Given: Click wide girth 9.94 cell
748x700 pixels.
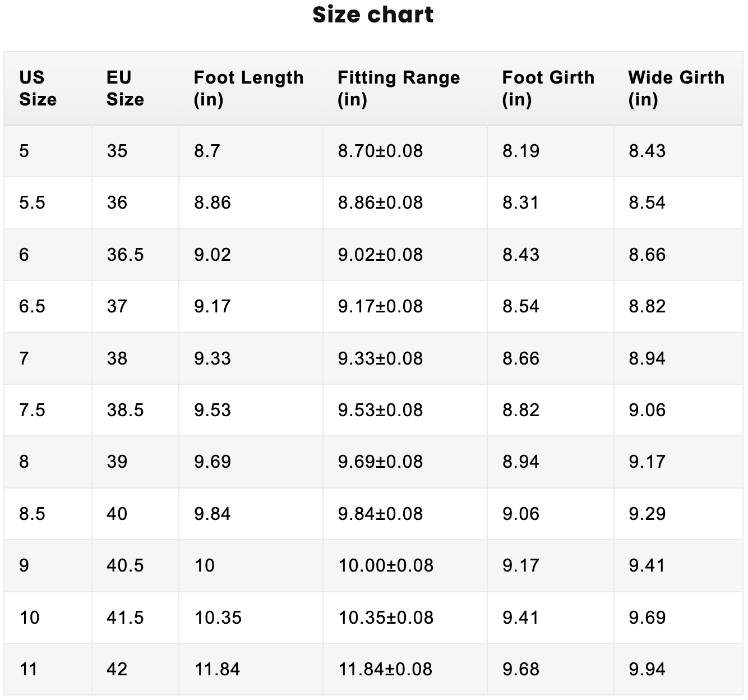Looking at the screenshot, I should pyautogui.click(x=647, y=669).
